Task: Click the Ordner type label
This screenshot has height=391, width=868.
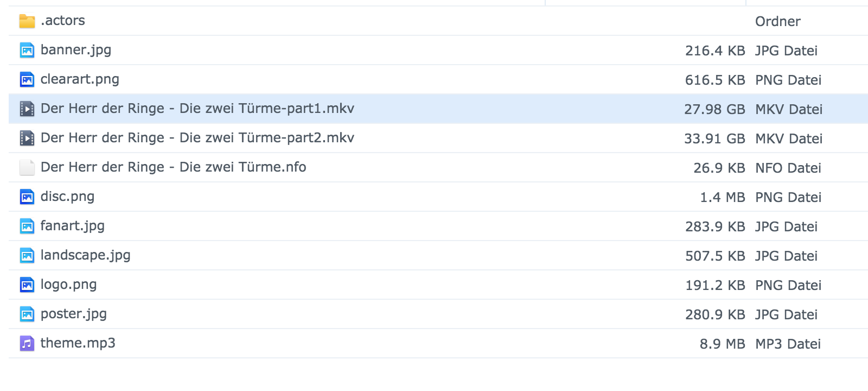Action: pos(778,22)
